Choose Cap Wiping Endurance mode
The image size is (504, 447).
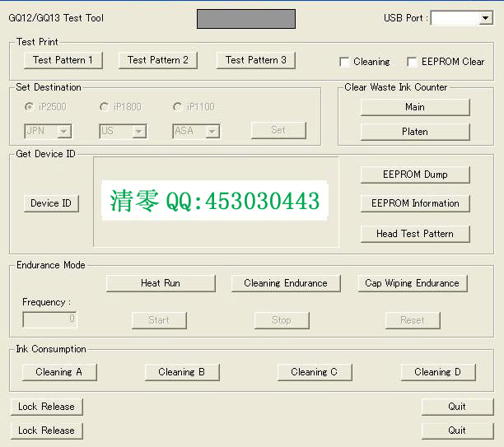[413, 283]
